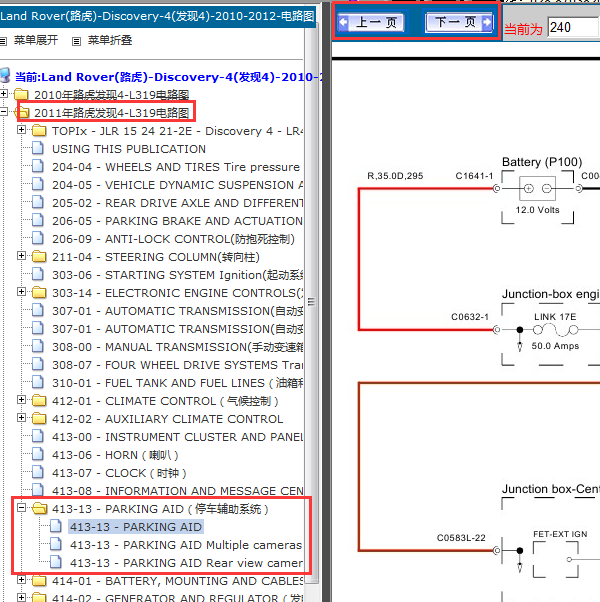The width and height of the screenshot is (600, 602).
Task: Collapse the 413-13 PARKING AID folder
Action: [x=21, y=508]
